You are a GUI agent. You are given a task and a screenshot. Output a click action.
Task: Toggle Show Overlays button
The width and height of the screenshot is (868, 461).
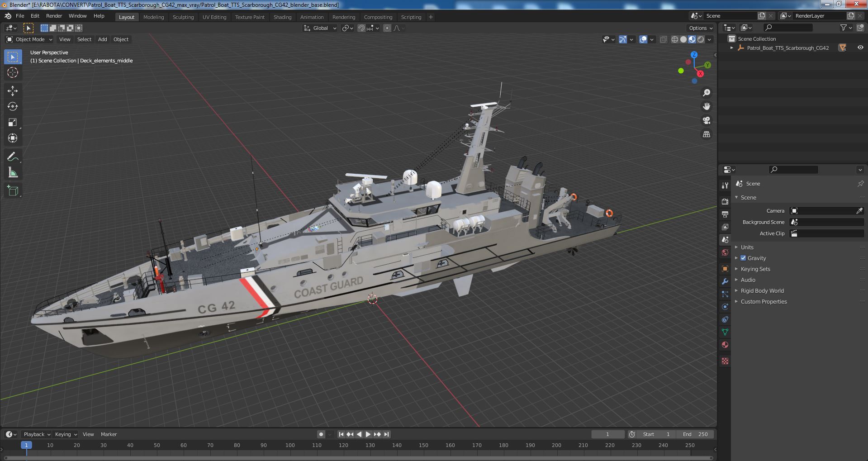(x=643, y=39)
